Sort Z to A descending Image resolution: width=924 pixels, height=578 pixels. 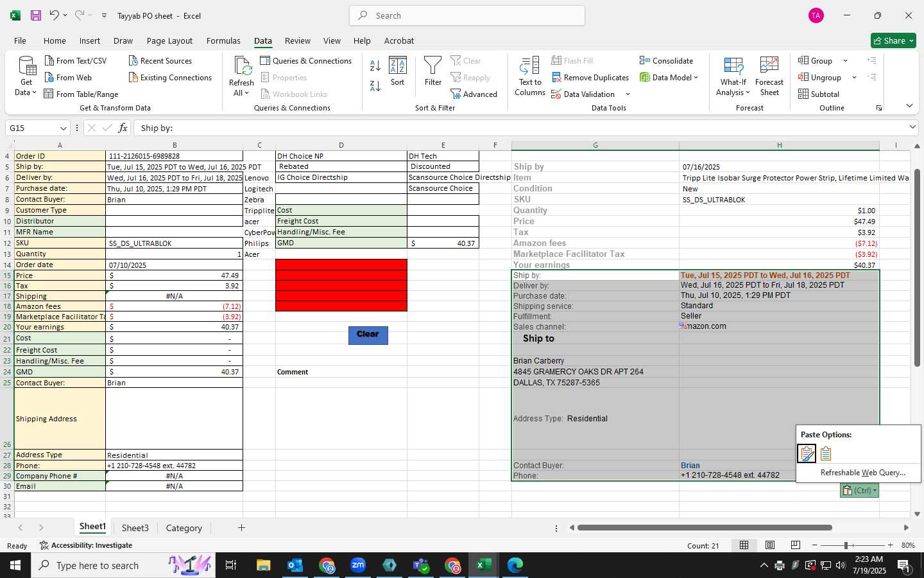tap(375, 85)
